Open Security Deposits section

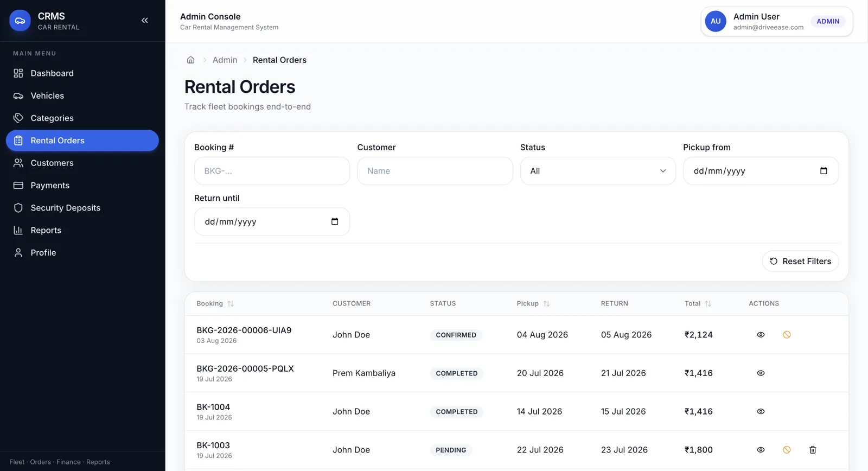click(82, 208)
